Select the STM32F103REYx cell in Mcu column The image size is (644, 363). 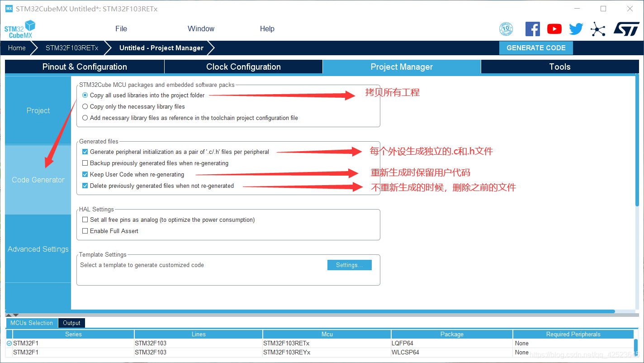pos(327,353)
